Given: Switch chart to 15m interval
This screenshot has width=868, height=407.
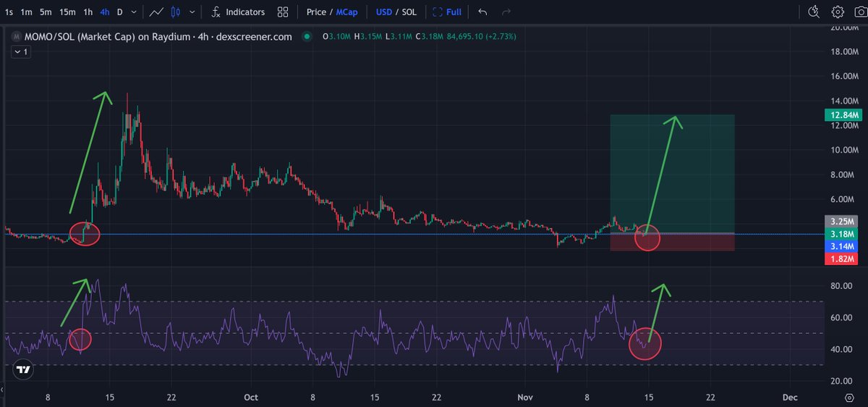Looking at the screenshot, I should (67, 12).
